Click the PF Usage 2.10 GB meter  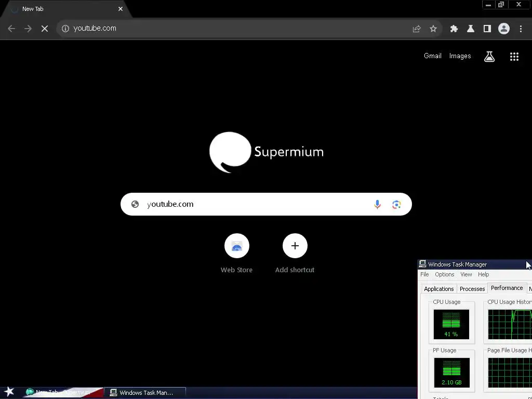[451, 373]
